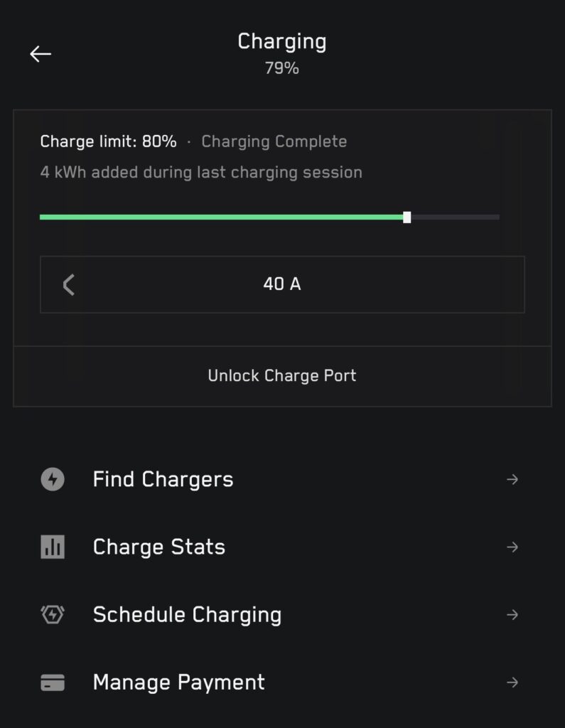Click the unfilled end of charge slider
This screenshot has height=728, width=565.
(x=456, y=217)
